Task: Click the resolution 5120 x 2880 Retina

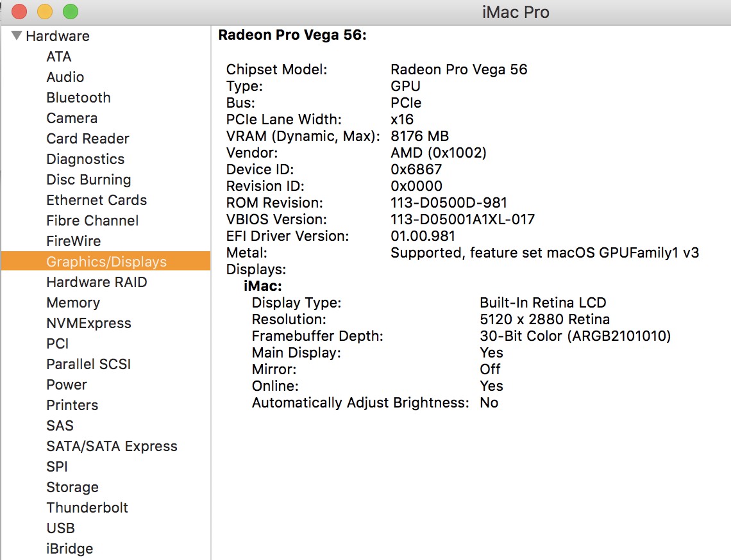Action: click(544, 319)
